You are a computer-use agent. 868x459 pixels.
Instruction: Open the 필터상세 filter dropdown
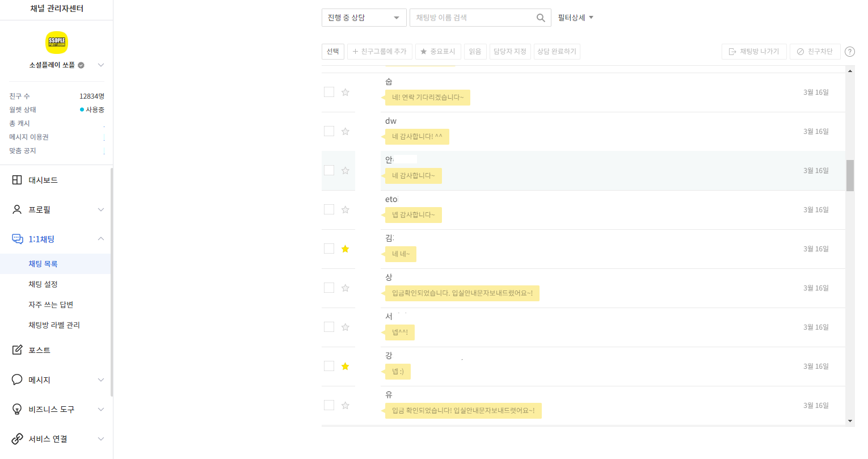pyautogui.click(x=575, y=18)
